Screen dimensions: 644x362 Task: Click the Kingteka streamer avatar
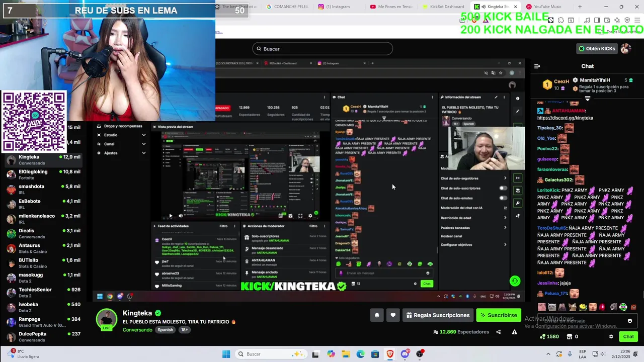[x=107, y=320]
